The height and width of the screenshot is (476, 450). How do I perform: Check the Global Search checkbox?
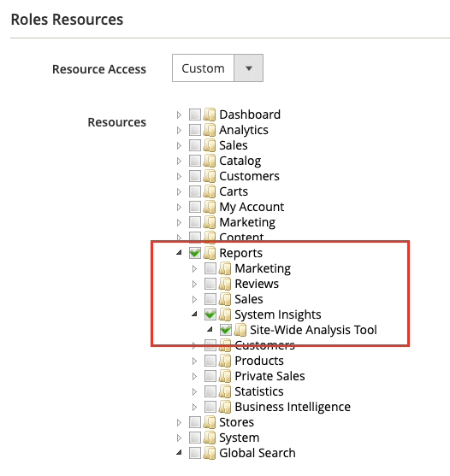click(195, 453)
